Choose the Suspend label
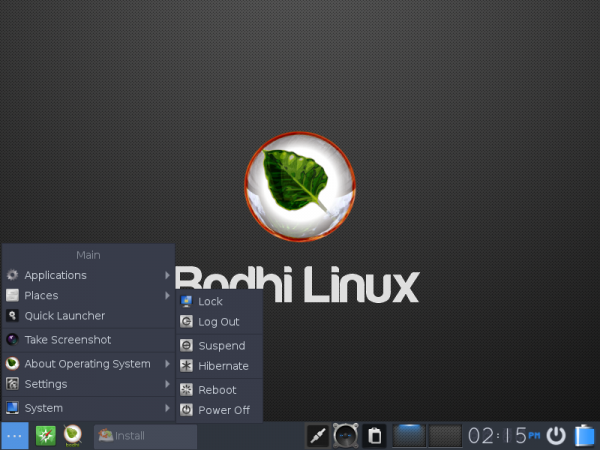 222,346
